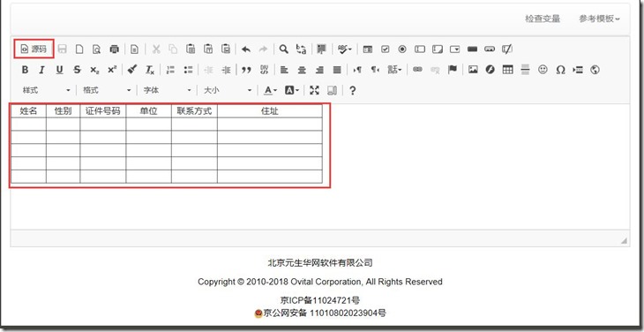
Task: Open the templates icon
Action: 134,49
